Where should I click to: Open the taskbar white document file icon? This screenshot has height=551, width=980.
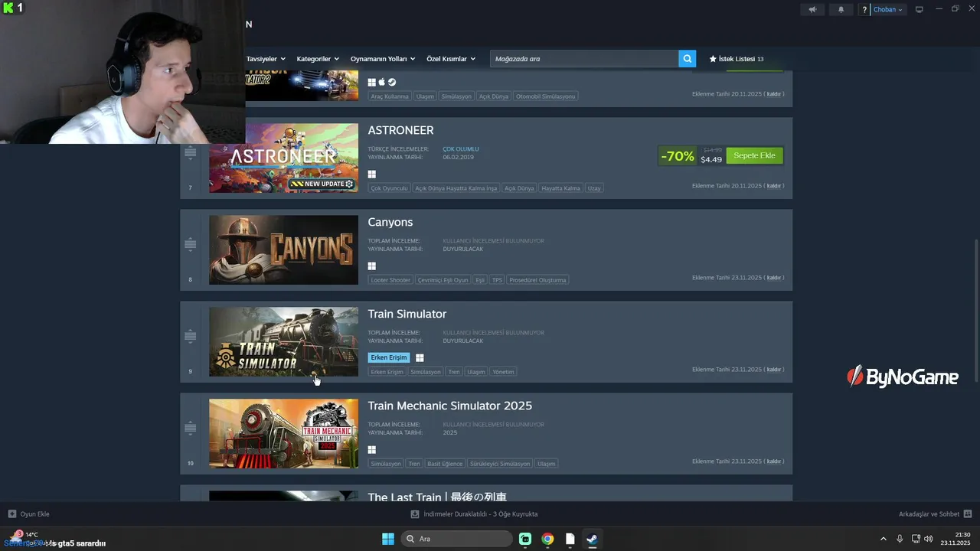point(570,539)
